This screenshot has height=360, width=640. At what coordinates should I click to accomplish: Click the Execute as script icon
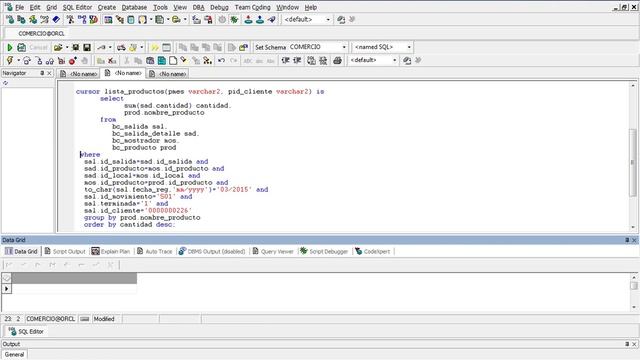tap(21, 47)
